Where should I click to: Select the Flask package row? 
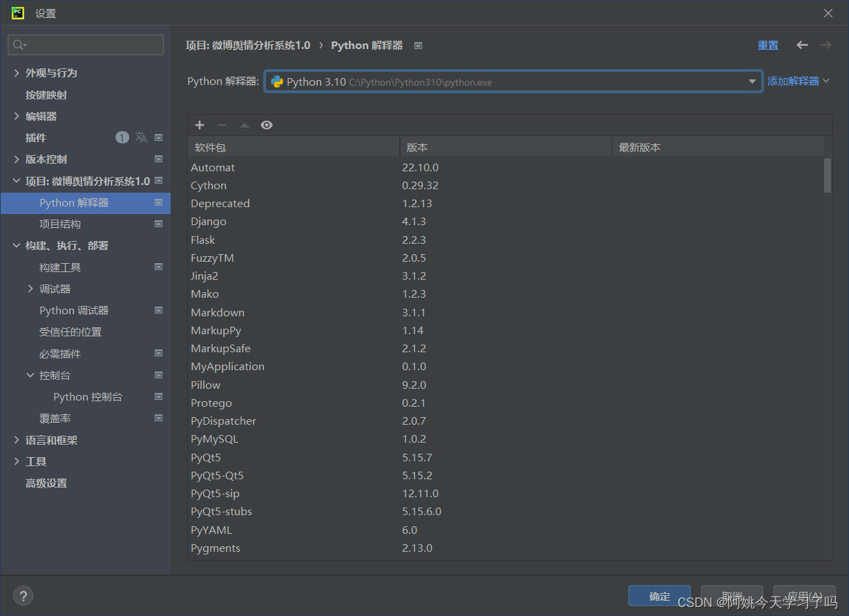(x=506, y=240)
